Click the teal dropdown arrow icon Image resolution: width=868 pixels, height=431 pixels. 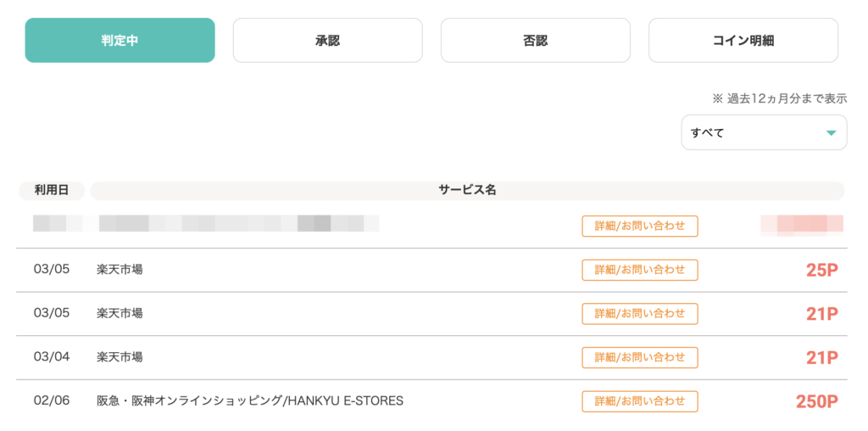tap(831, 132)
